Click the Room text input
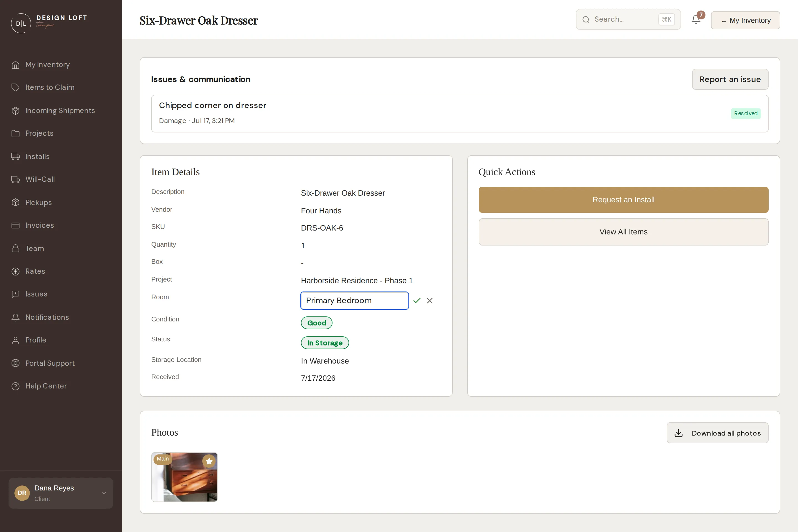The height and width of the screenshot is (532, 798). 355,301
